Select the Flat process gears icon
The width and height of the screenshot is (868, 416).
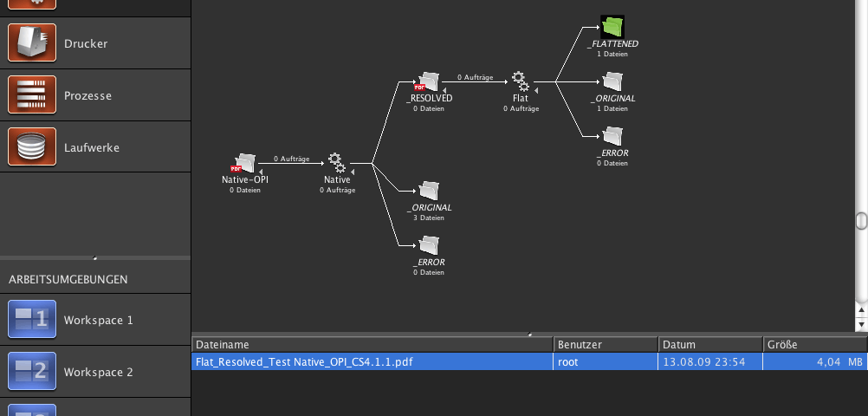pos(520,82)
